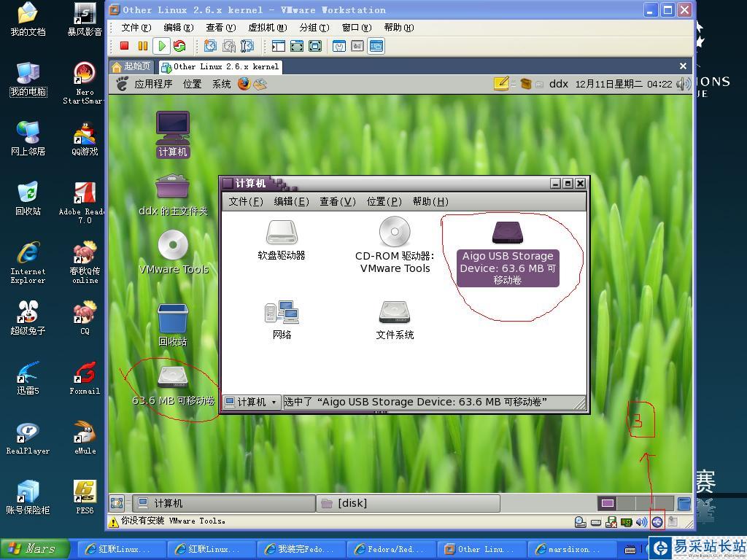Switch to quick switch mode in the VMware toolbar
The width and height of the screenshot is (747, 560).
(297, 46)
